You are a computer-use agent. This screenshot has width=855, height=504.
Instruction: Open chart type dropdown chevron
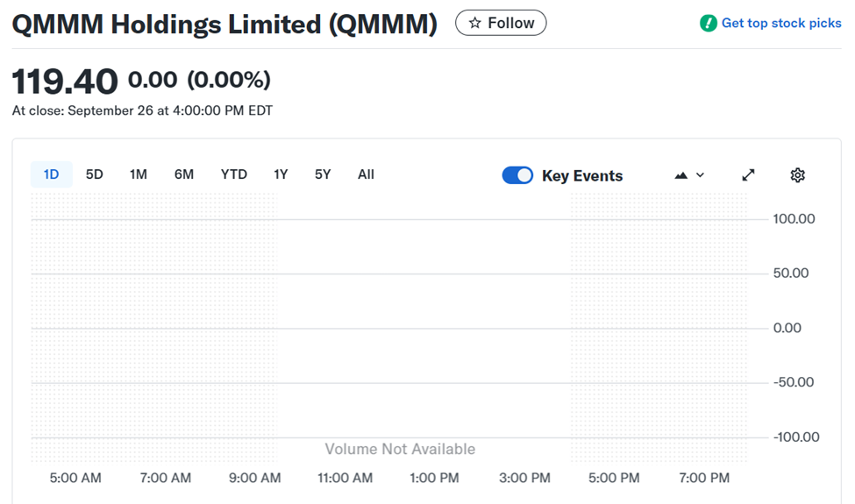tap(700, 175)
